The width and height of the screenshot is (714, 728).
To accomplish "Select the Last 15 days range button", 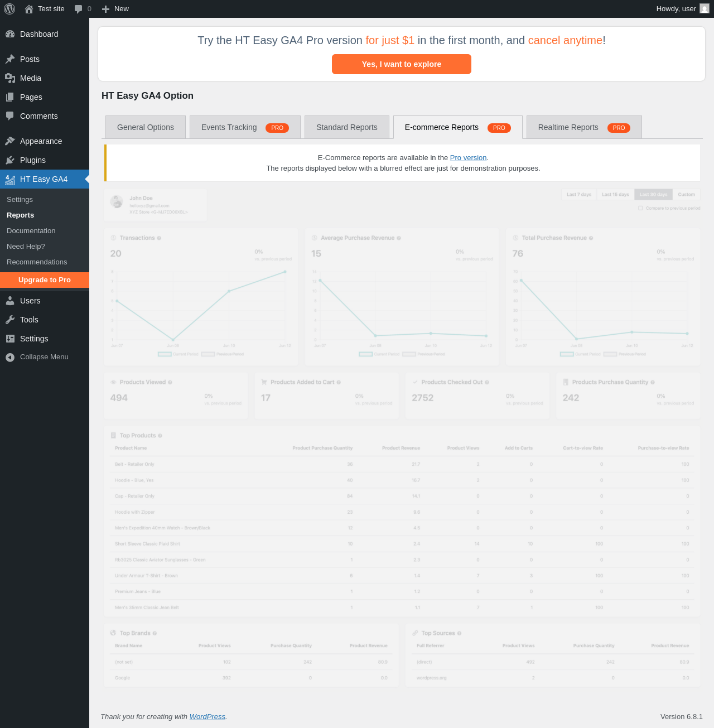I will 616,195.
